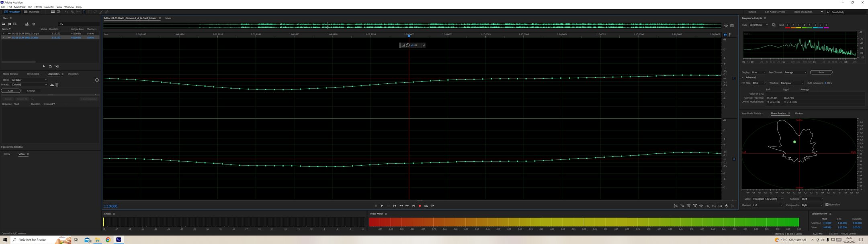Delete the DeClicker preset trash icon

(57, 85)
